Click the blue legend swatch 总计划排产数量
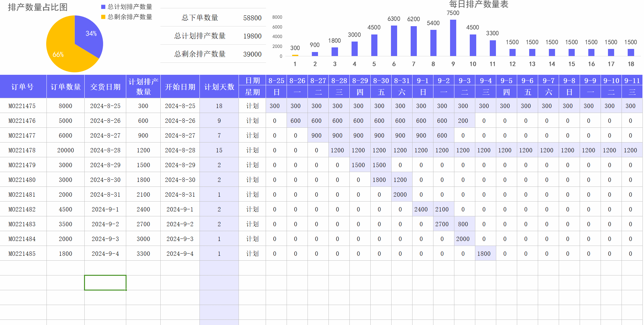644x325 pixels. pos(103,7)
